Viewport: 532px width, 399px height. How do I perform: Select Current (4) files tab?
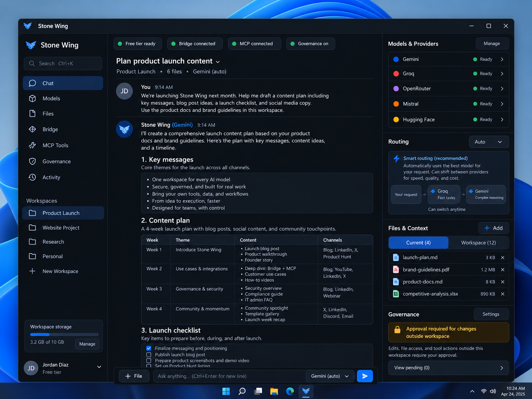coord(418,242)
